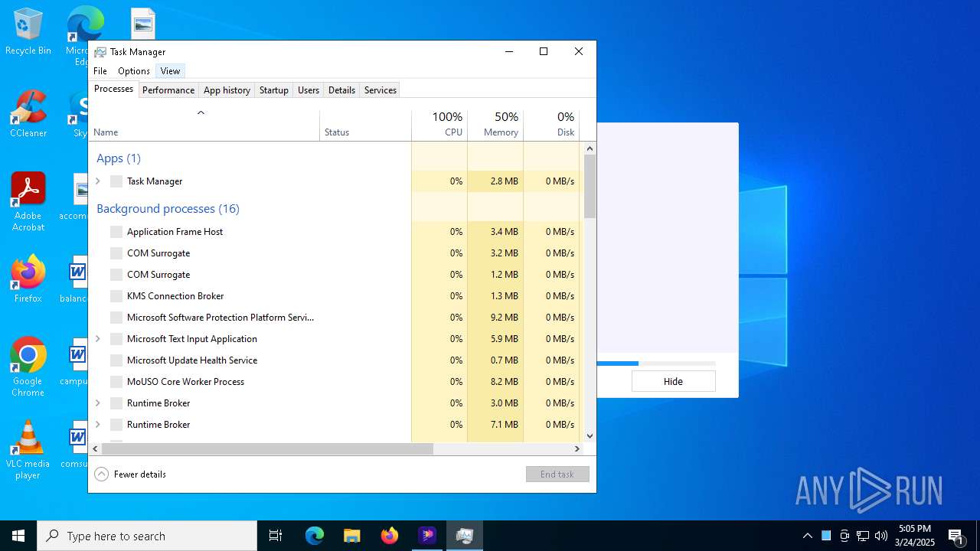The width and height of the screenshot is (980, 551).
Task: Open File Explorer from the taskbar
Action: (352, 536)
